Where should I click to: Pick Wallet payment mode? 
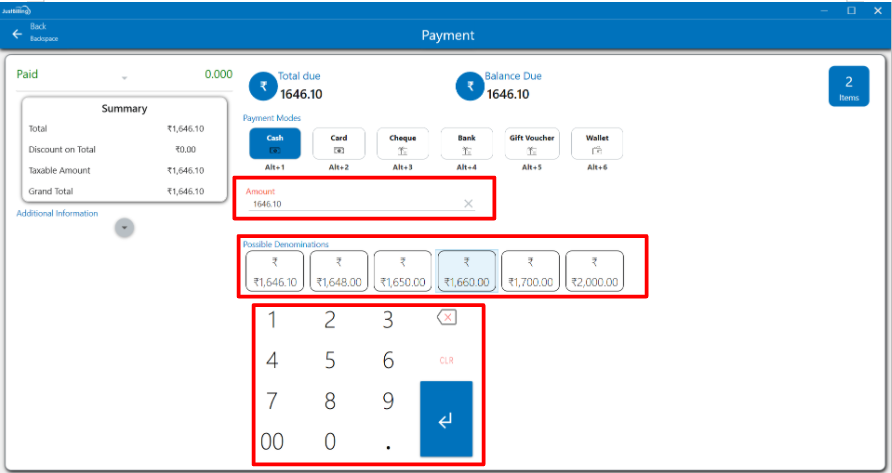[597, 144]
